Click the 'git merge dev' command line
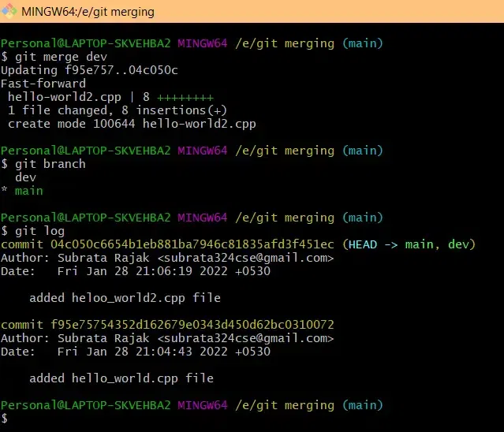The height and width of the screenshot is (432, 504). tap(54, 57)
